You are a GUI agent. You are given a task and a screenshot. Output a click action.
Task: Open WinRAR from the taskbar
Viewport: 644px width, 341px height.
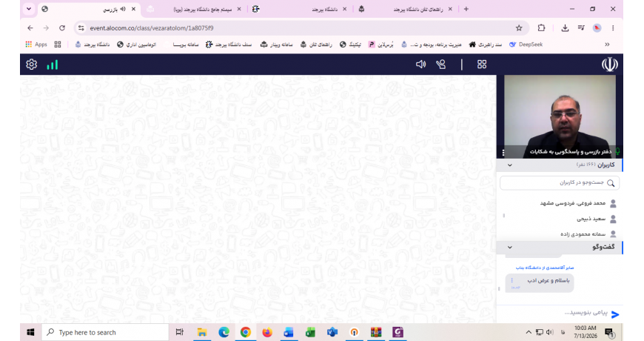click(x=376, y=332)
